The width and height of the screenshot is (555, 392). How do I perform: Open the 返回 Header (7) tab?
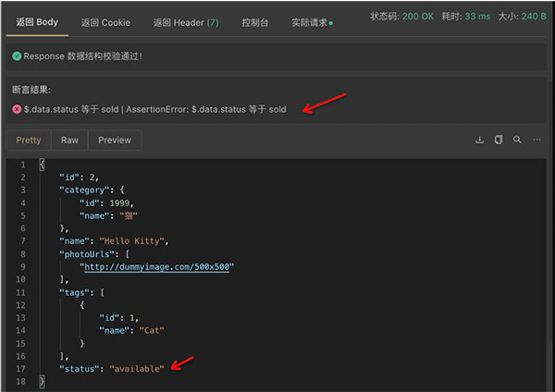(x=186, y=22)
